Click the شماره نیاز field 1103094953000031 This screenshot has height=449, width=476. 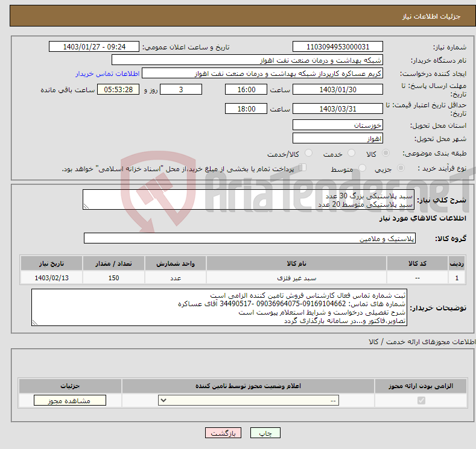tap(338, 46)
